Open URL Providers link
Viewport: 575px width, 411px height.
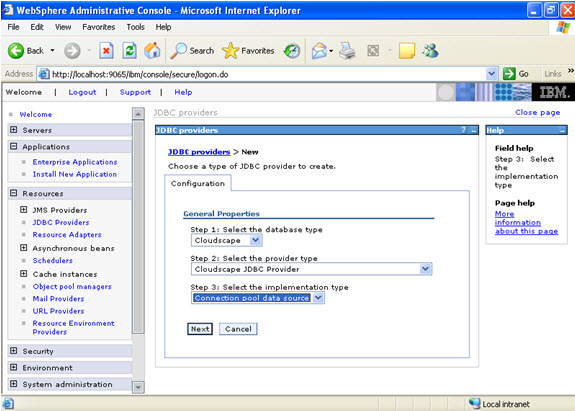click(58, 311)
